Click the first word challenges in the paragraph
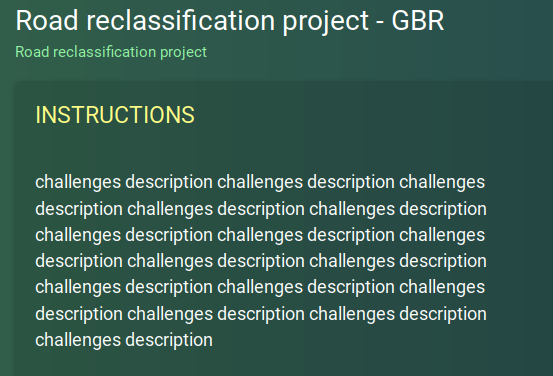 [x=78, y=182]
